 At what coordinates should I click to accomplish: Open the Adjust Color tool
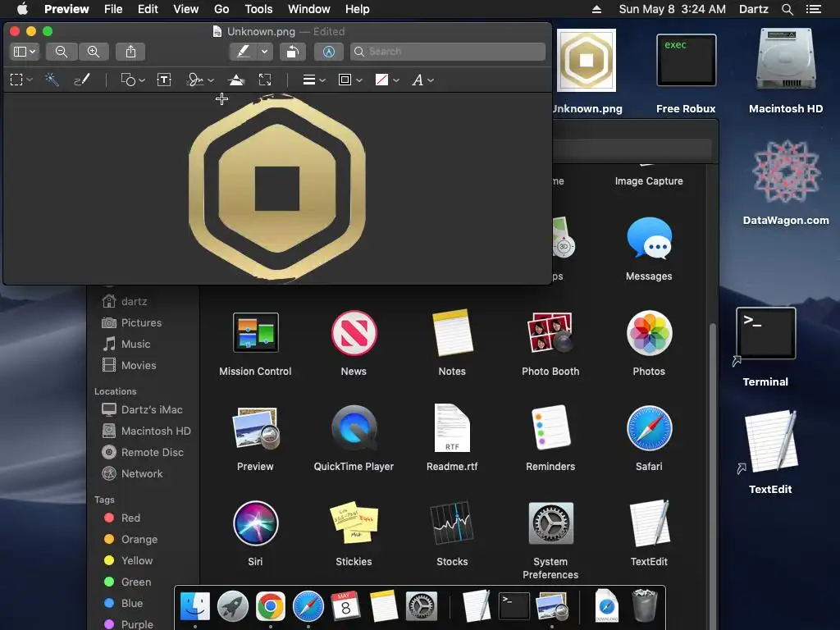tap(235, 80)
